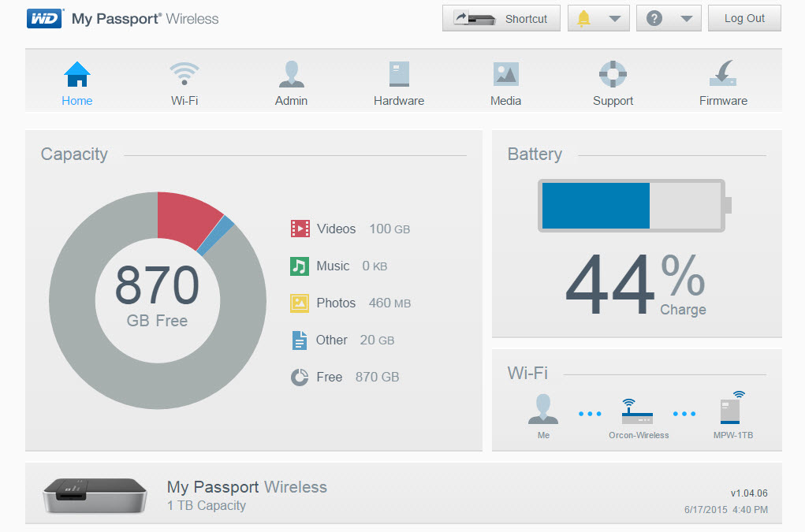Click the Log Out button
The width and height of the screenshot is (805, 532).
pyautogui.click(x=744, y=18)
